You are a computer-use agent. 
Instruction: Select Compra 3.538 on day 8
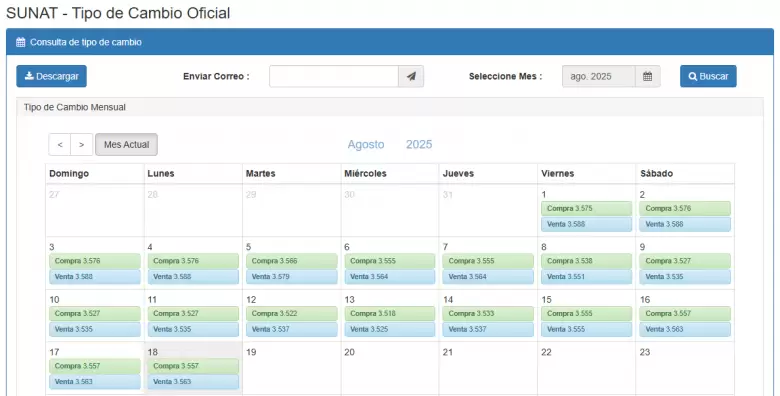pyautogui.click(x=586, y=261)
